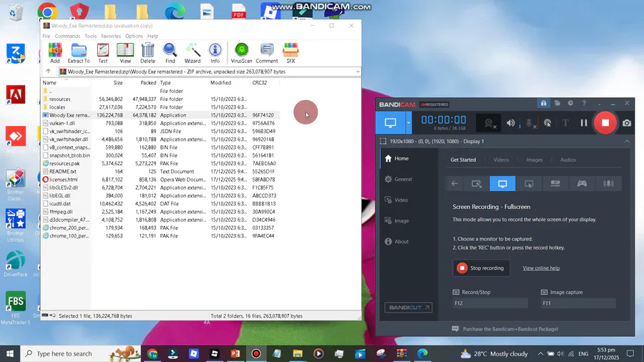644x362 pixels.
Task: Open the Help menu in WinRAR
Action: (x=152, y=36)
